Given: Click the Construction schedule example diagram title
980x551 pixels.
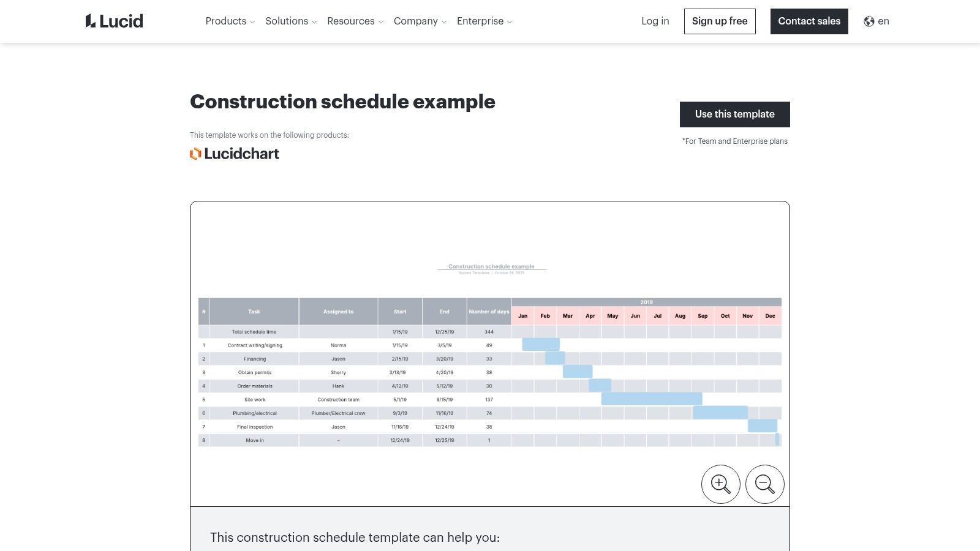Looking at the screenshot, I should (x=491, y=266).
